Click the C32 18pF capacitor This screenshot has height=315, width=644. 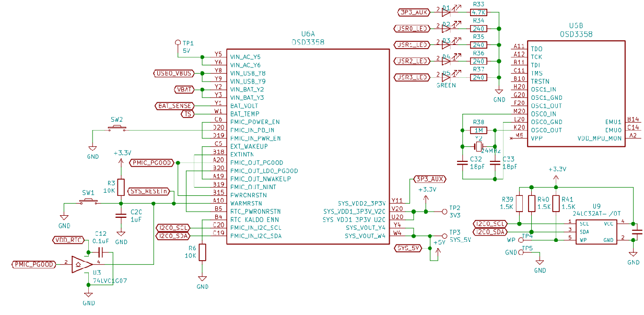(x=462, y=162)
